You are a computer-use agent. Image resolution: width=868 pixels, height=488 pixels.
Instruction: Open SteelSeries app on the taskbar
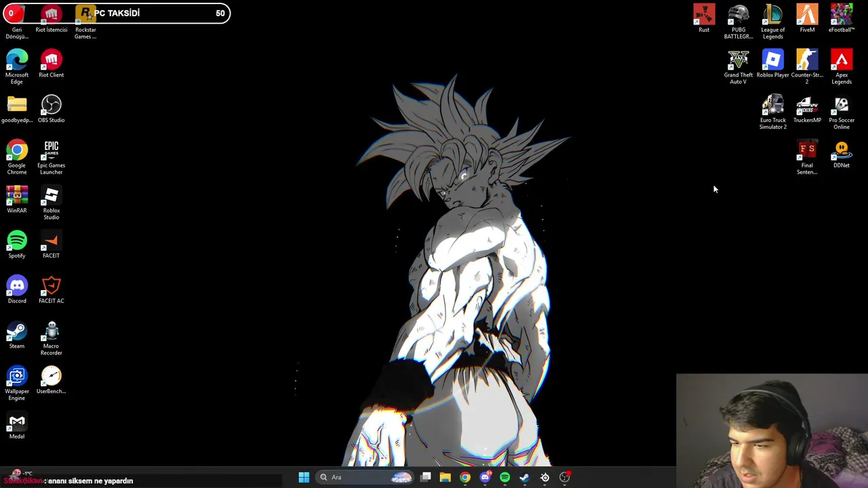point(545,477)
